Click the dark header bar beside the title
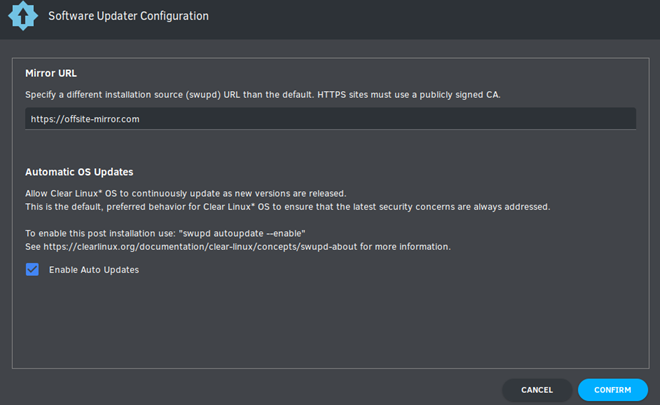 pyautogui.click(x=434, y=19)
